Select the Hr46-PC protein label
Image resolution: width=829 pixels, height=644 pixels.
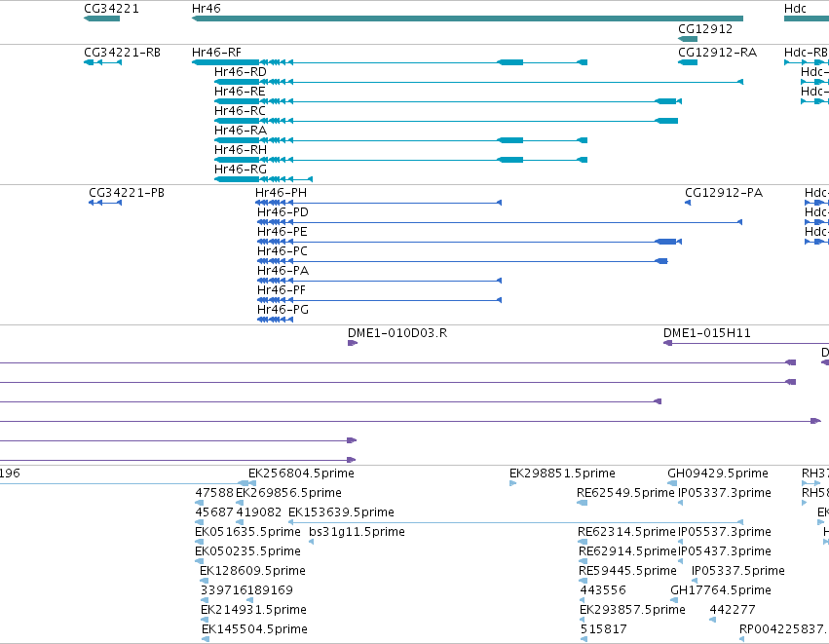coord(283,251)
